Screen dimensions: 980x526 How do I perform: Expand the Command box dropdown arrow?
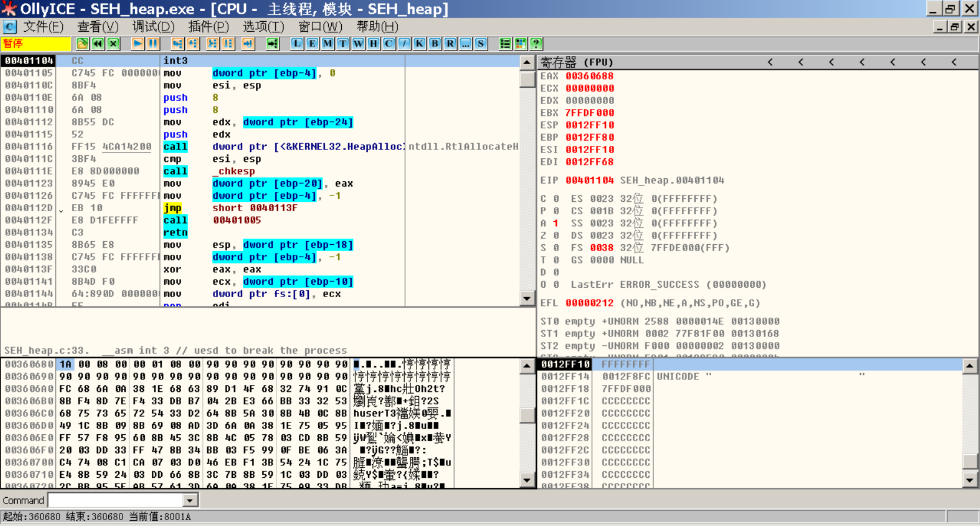189,501
